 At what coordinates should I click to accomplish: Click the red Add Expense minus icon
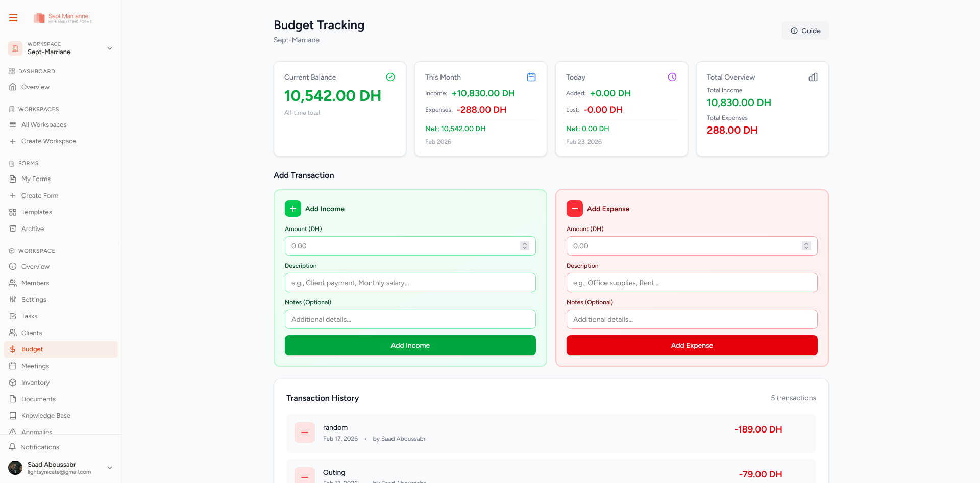click(574, 209)
